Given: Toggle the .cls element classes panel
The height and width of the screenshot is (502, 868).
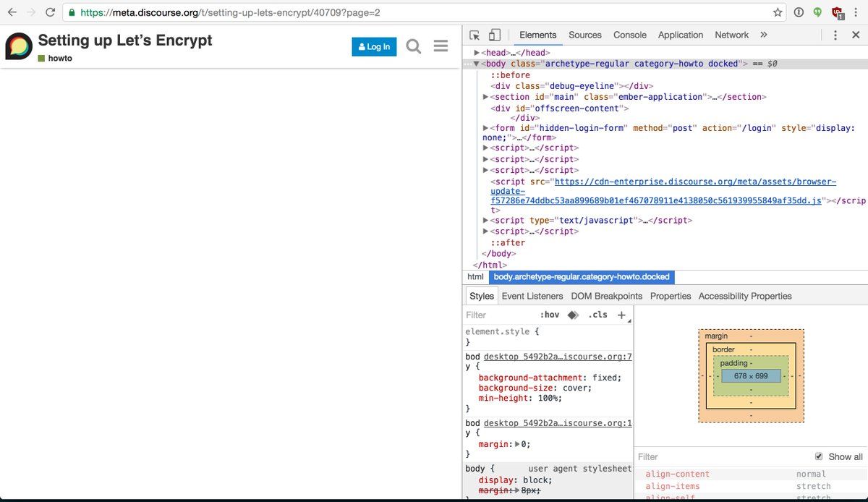Looking at the screenshot, I should [597, 315].
